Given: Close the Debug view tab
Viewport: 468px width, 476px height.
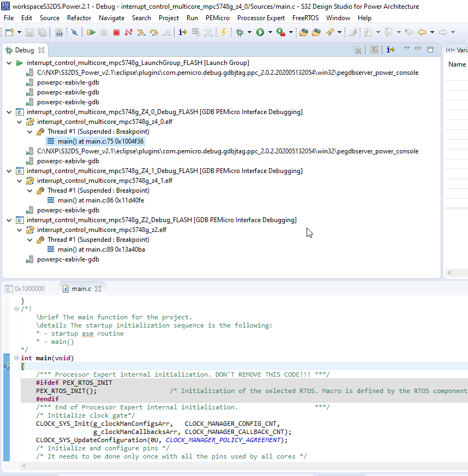Looking at the screenshot, I should (x=41, y=50).
